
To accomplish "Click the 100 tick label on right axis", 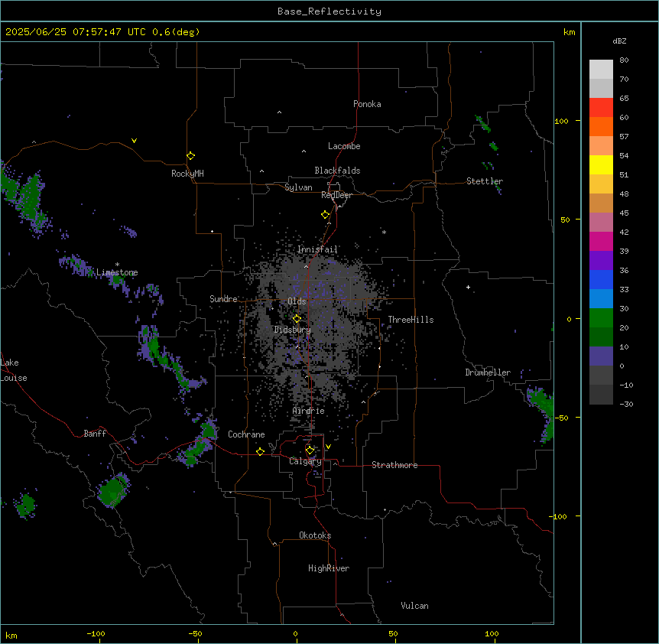I will point(561,121).
